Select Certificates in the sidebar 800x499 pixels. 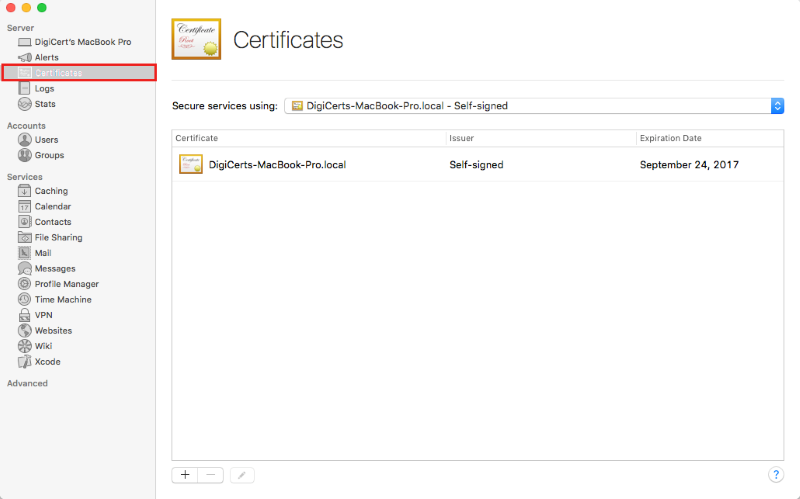tap(58, 73)
